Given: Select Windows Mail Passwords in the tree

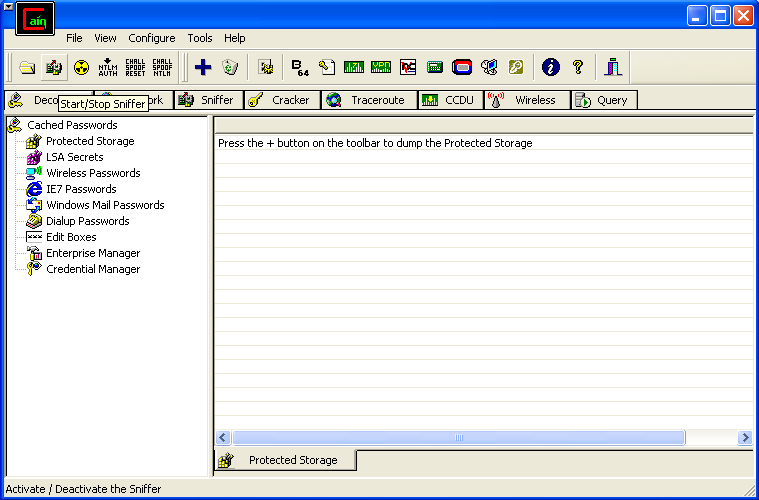Looking at the screenshot, I should coord(105,205).
